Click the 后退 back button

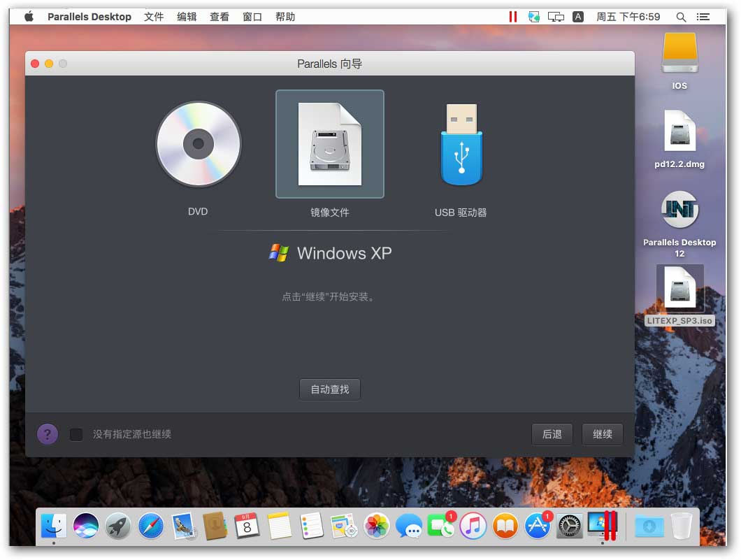tap(552, 434)
